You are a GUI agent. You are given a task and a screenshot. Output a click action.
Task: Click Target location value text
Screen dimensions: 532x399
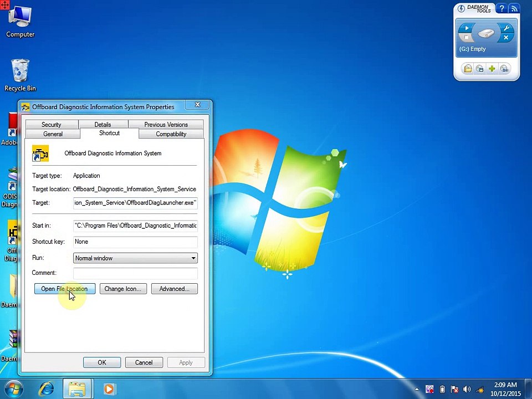click(134, 189)
